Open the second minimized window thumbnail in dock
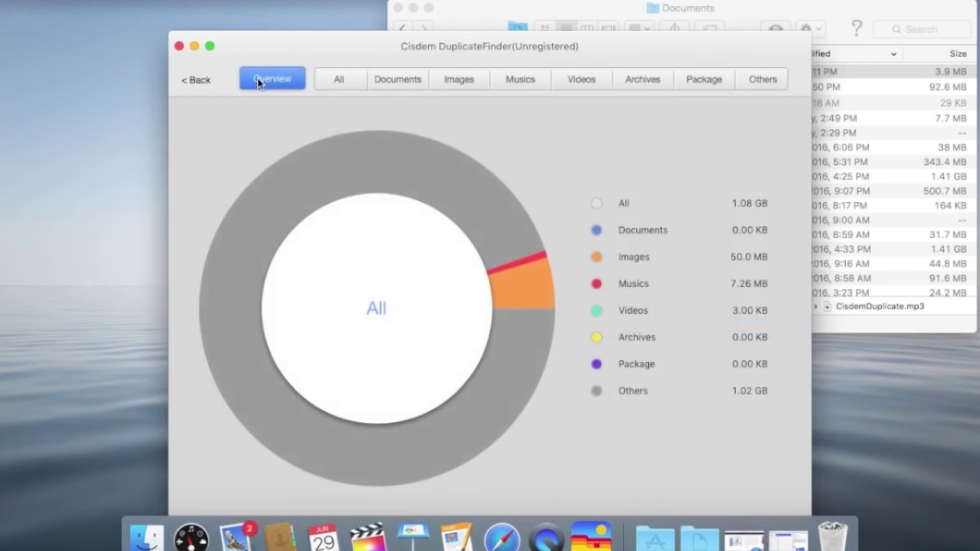This screenshot has width=980, height=551. (789, 541)
